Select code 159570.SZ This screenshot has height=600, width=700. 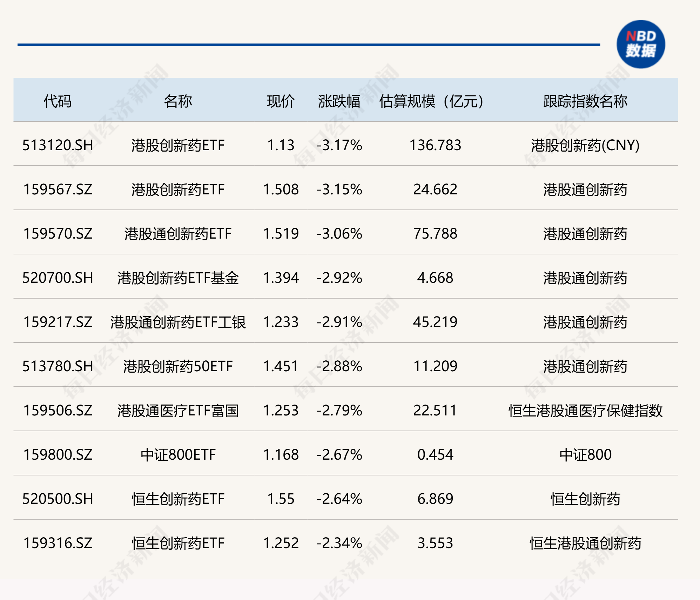point(58,233)
